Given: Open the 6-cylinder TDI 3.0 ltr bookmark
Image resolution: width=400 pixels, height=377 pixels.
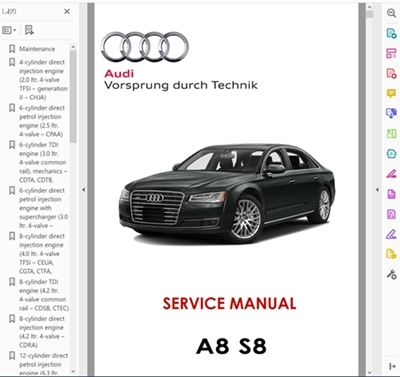Looking at the screenshot, I should pyautogui.click(x=43, y=162).
